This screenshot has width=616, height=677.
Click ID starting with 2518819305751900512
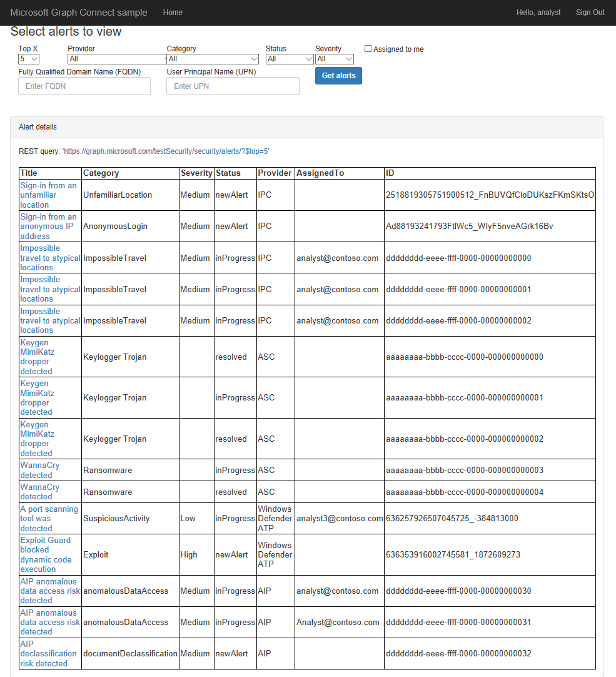pyautogui.click(x=490, y=195)
